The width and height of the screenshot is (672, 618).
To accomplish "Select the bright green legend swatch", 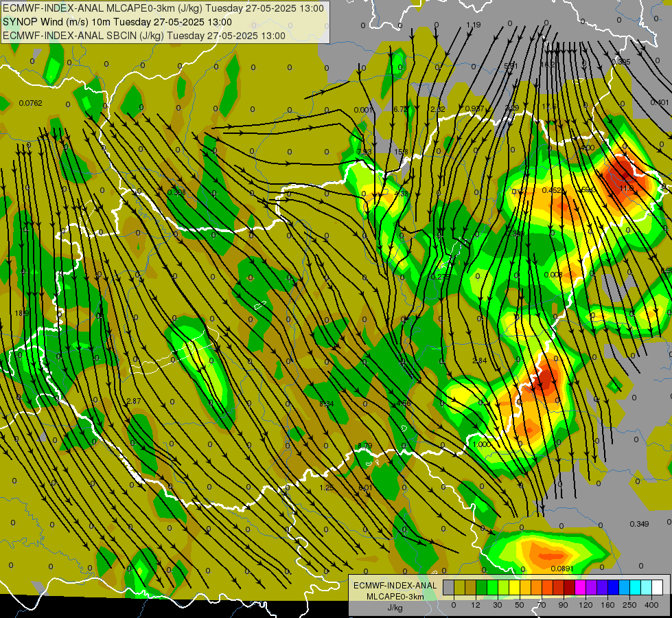I will pos(493,587).
